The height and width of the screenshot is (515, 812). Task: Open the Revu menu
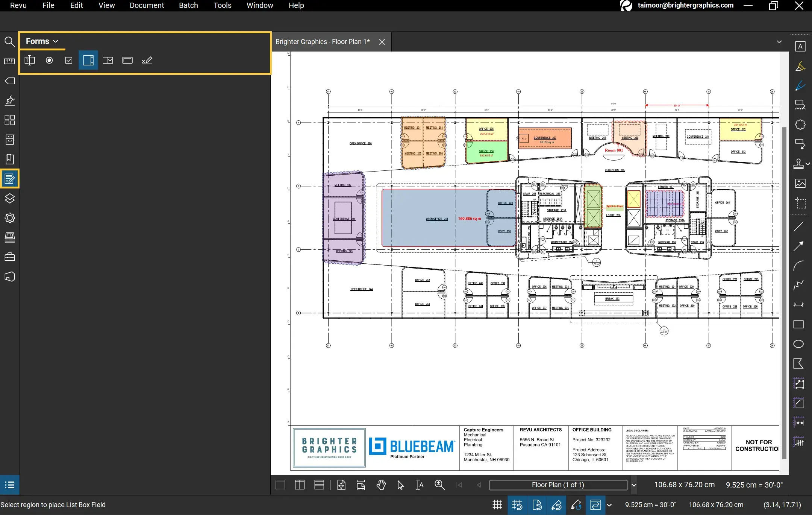coord(18,5)
